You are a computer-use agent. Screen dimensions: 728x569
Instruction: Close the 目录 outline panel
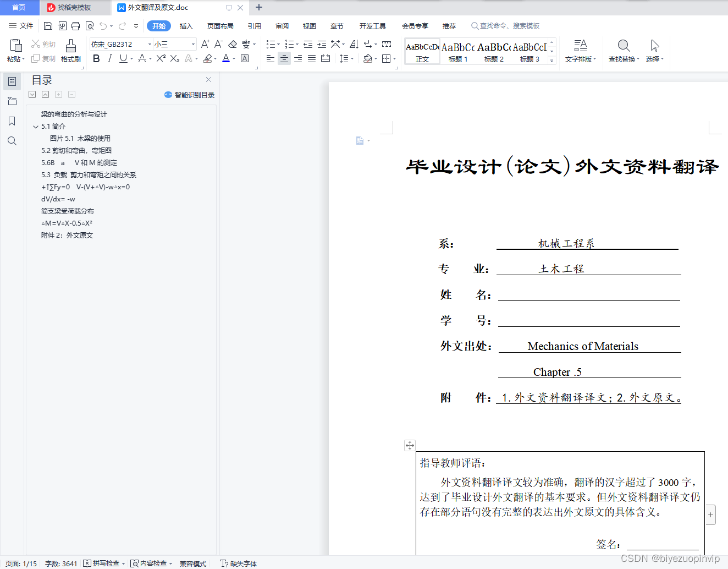point(208,80)
